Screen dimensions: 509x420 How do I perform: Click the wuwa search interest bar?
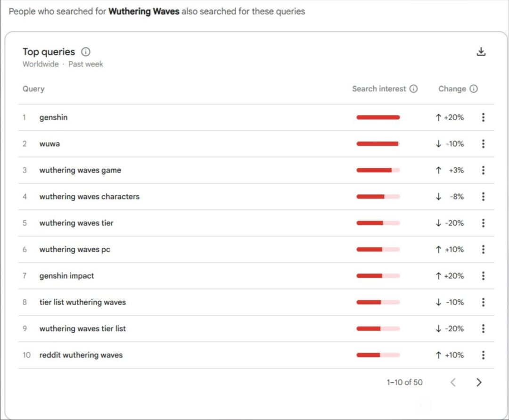378,144
